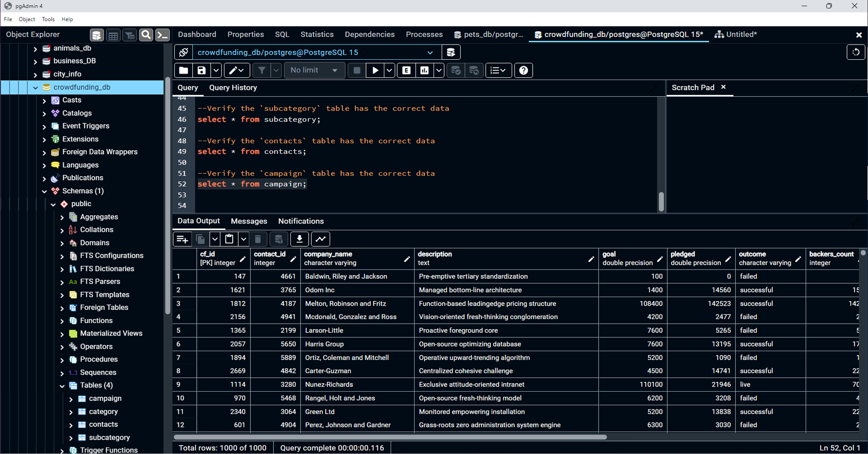Click the Execute query play button

tap(375, 71)
